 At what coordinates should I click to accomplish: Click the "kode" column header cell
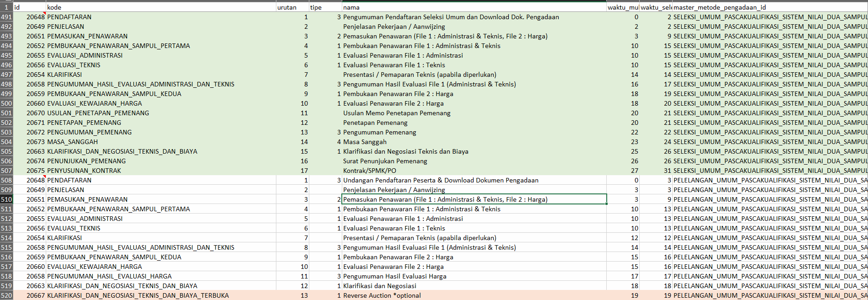pyautogui.click(x=161, y=7)
